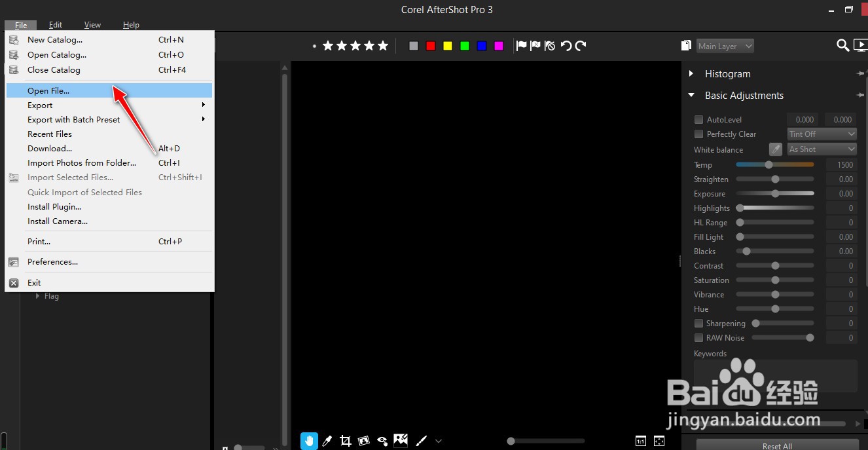Viewport: 868px width, 450px height.
Task: Restore down the application window
Action: [848, 9]
